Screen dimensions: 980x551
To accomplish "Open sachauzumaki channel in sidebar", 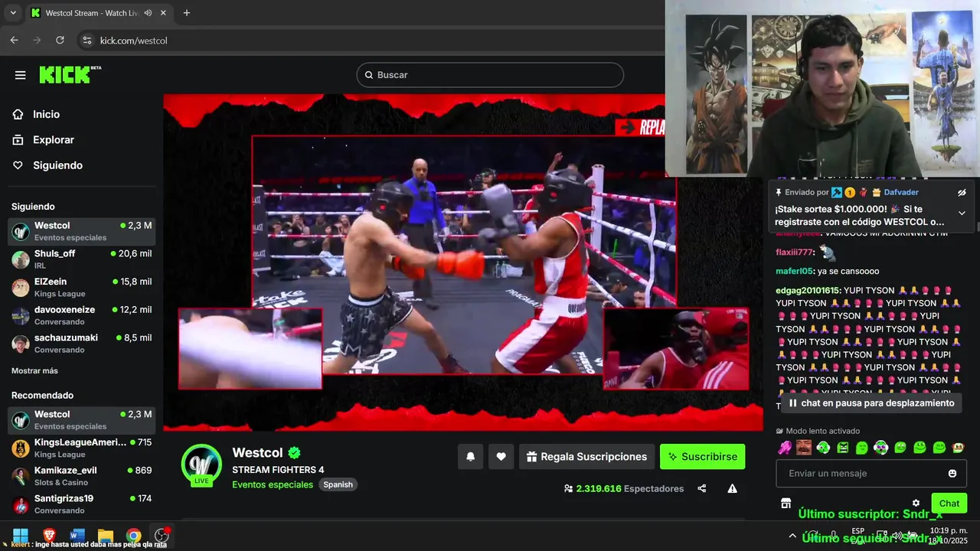I will click(81, 344).
